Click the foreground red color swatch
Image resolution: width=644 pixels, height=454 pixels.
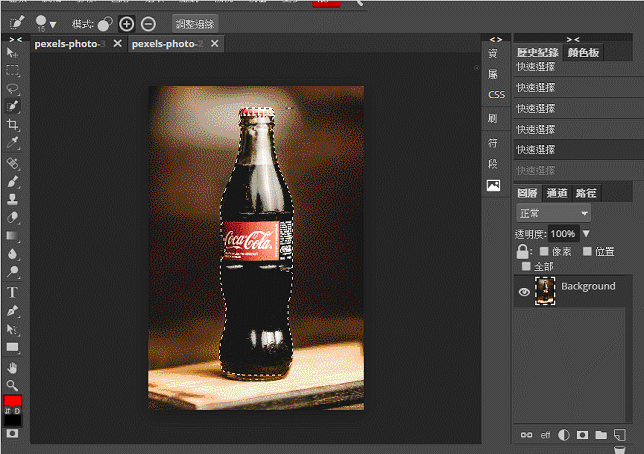pos(12,401)
